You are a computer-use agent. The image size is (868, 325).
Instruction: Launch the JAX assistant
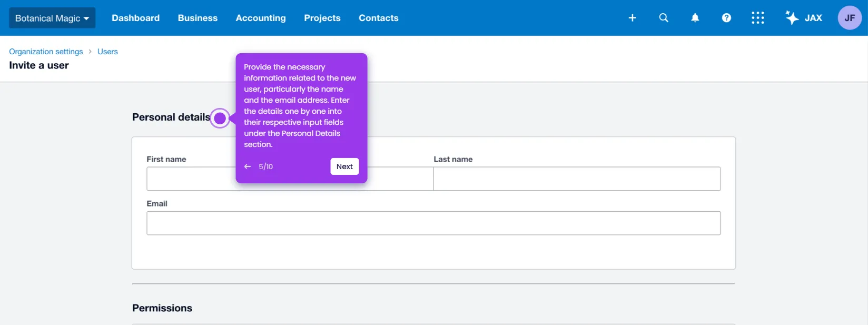coord(804,18)
